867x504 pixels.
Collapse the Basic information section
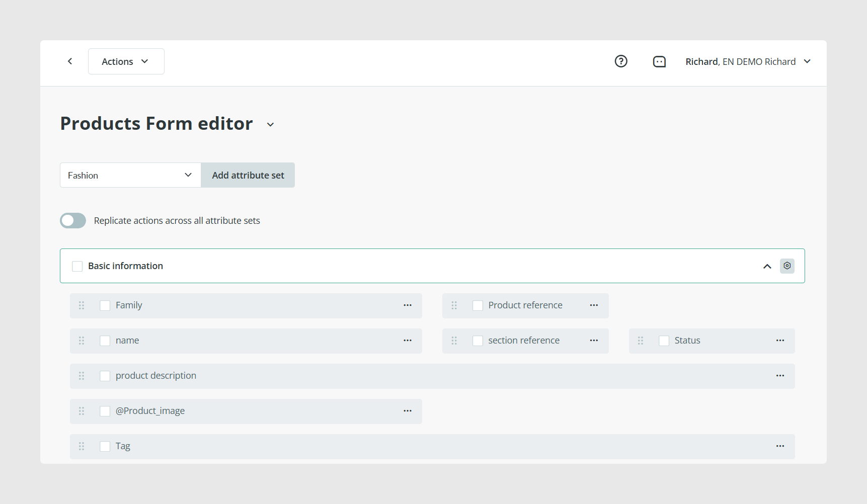pyautogui.click(x=767, y=266)
